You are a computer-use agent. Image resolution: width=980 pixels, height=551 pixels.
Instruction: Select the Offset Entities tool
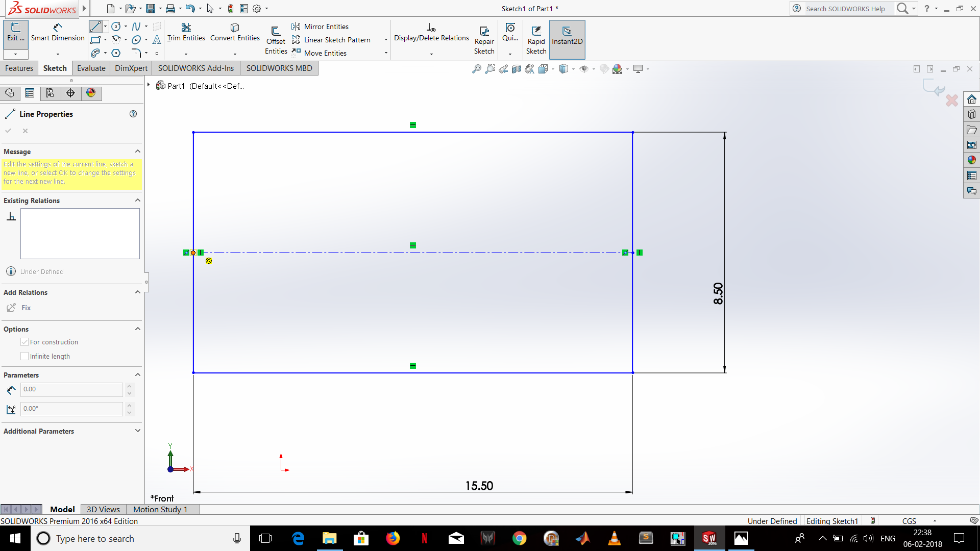275,37
